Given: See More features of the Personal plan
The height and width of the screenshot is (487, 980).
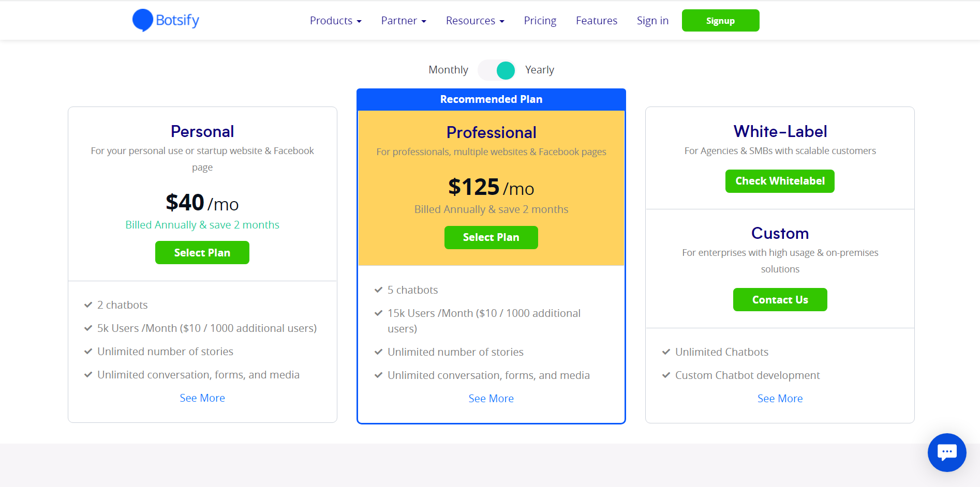Looking at the screenshot, I should 202,398.
